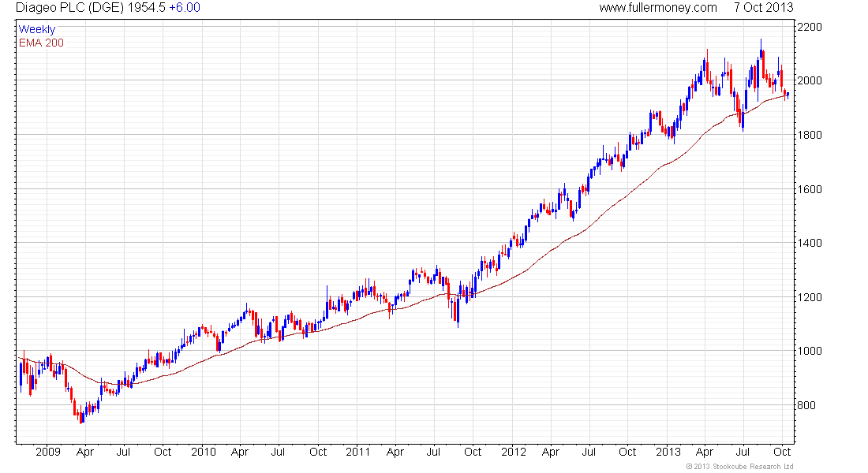Click the 2012 year label on time axis
Viewport: 868px width, 473px height.
[513, 452]
